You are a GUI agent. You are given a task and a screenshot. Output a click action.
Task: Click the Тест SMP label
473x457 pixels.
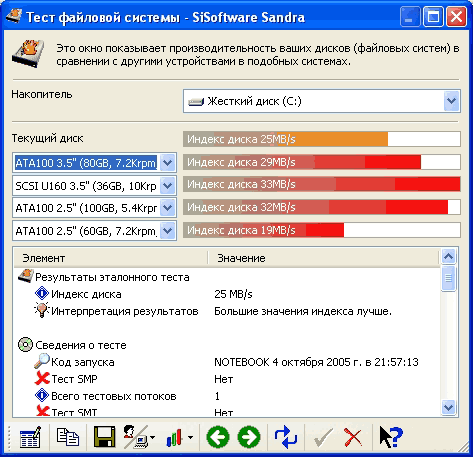click(74, 379)
